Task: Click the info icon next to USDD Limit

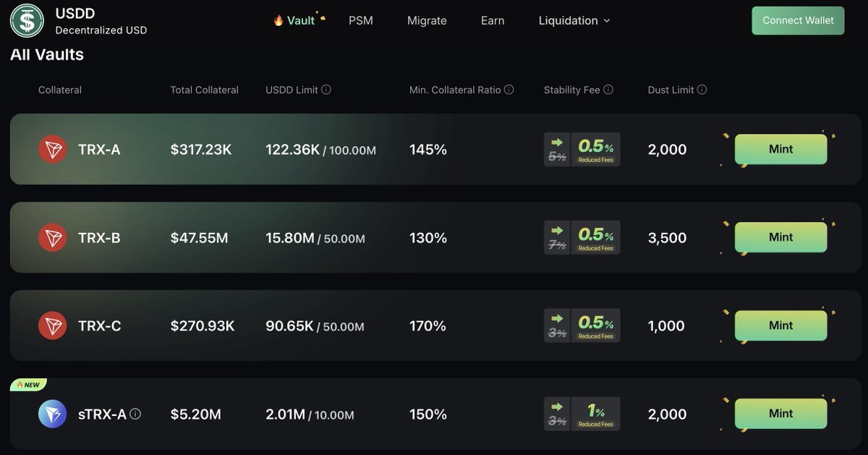Action: coord(326,90)
